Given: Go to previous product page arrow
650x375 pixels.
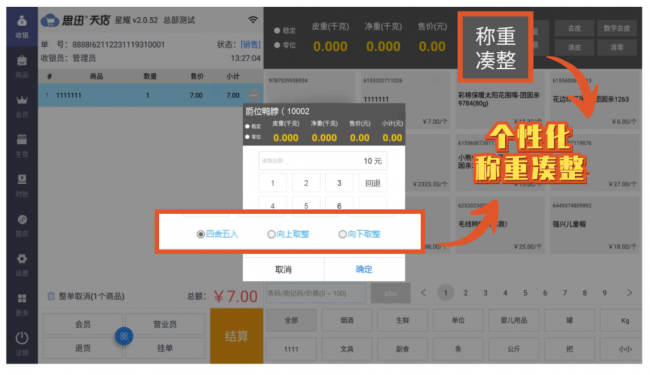Looking at the screenshot, I should point(423,293).
